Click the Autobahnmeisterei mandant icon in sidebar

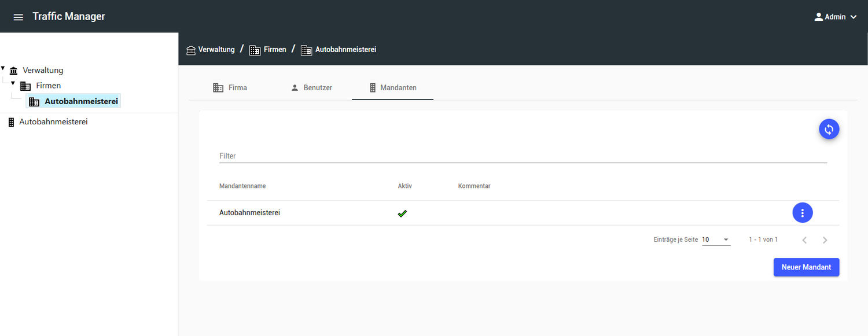click(x=11, y=122)
